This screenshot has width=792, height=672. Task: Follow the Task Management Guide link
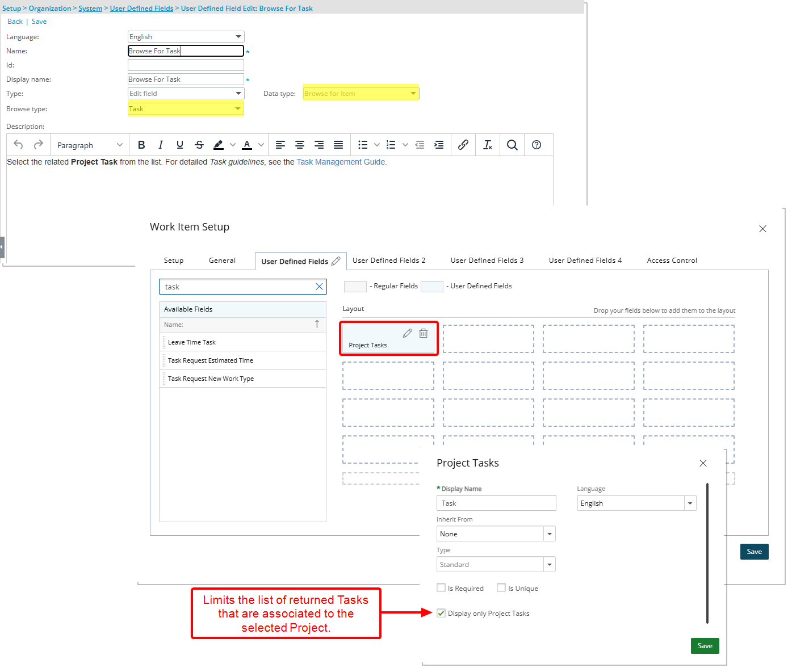point(341,162)
